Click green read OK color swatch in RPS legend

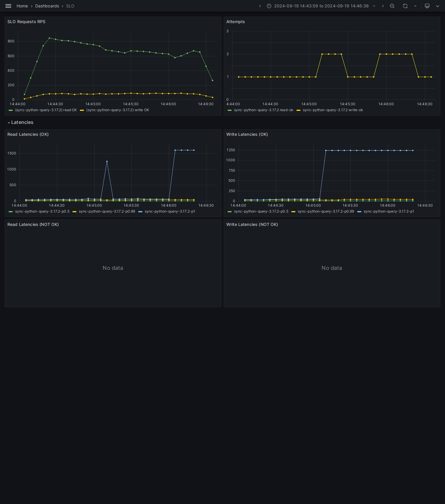coord(11,110)
